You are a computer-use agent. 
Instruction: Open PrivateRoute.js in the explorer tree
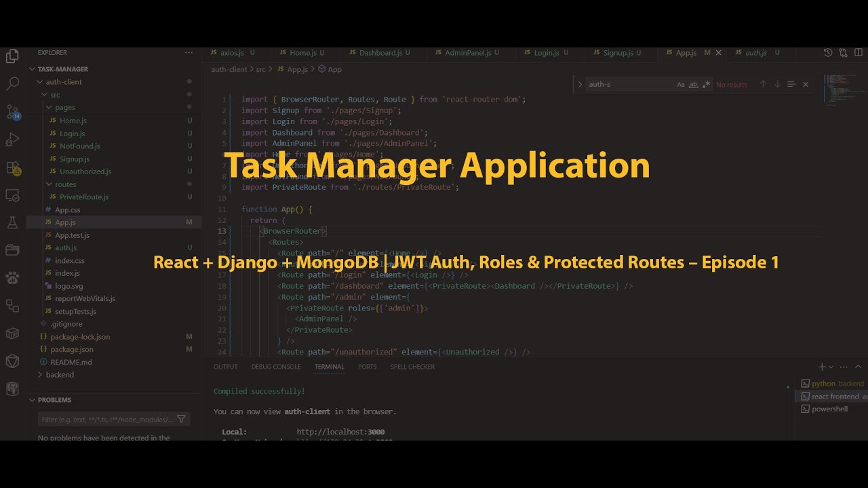(x=84, y=197)
